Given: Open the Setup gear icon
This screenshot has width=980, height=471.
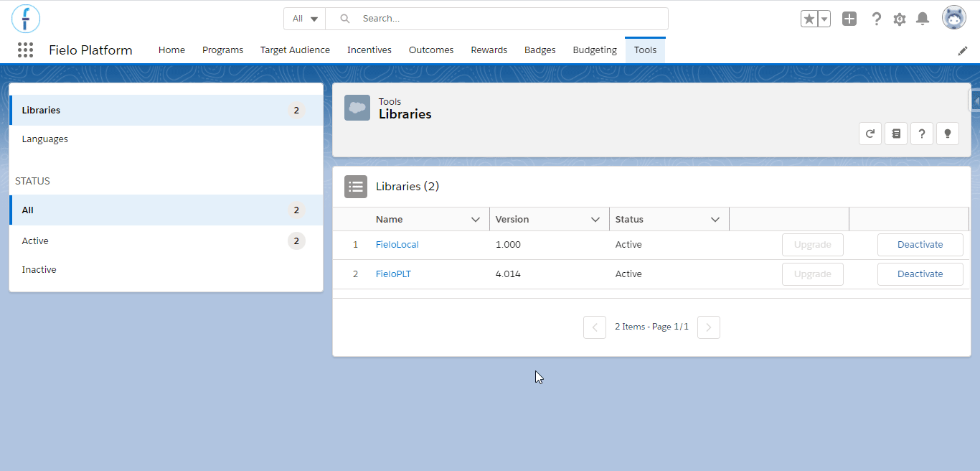Looking at the screenshot, I should [x=900, y=19].
